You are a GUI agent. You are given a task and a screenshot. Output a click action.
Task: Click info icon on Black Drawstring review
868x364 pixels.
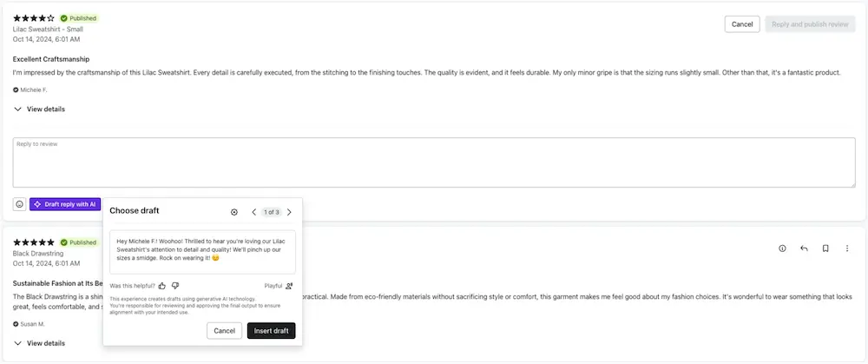pos(782,248)
